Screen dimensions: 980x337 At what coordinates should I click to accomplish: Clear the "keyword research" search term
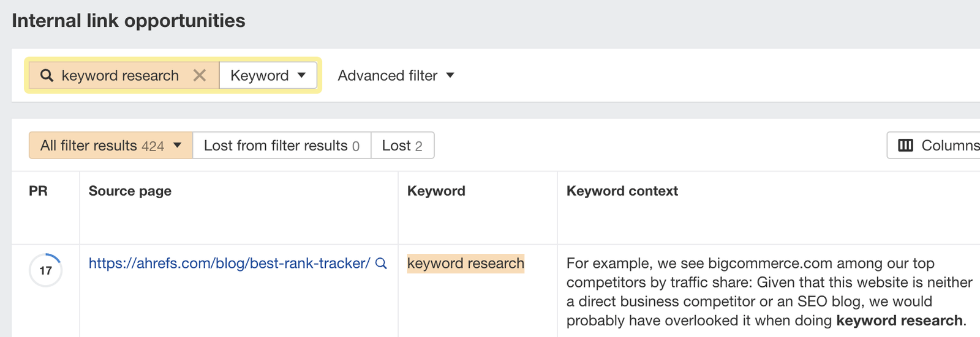coord(200,75)
